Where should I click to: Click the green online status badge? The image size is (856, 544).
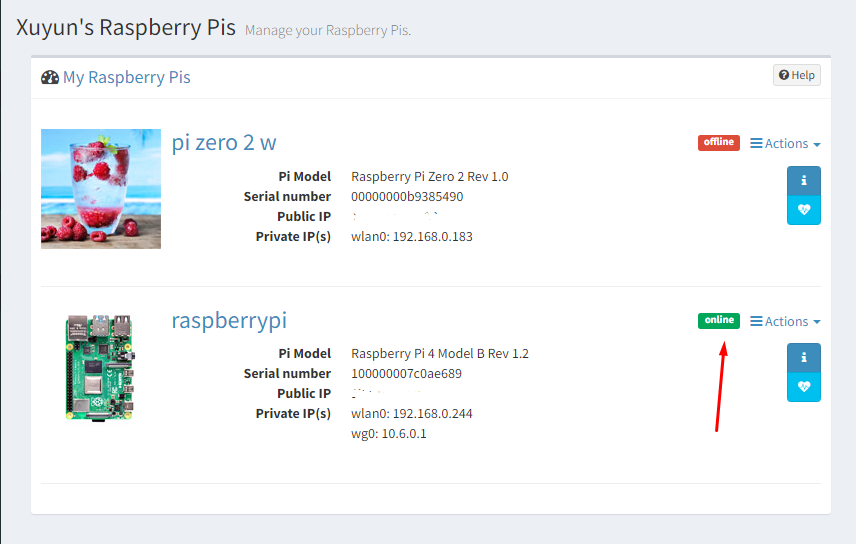(718, 321)
